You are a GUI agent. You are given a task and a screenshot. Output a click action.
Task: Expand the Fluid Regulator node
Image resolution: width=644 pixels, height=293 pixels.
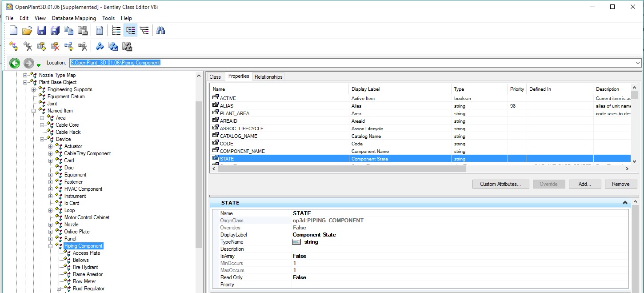coord(59,289)
